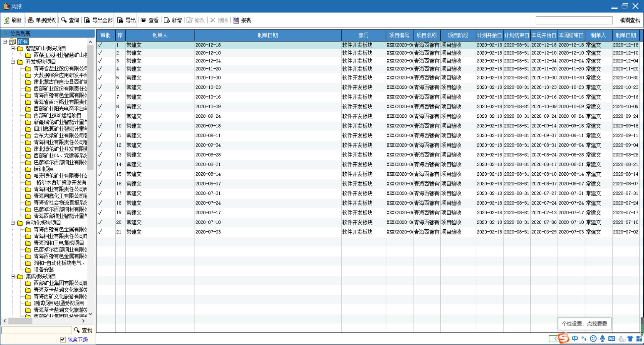Click the Sogou input method S icon
Screen dimensions: 644x345
tap(564, 338)
